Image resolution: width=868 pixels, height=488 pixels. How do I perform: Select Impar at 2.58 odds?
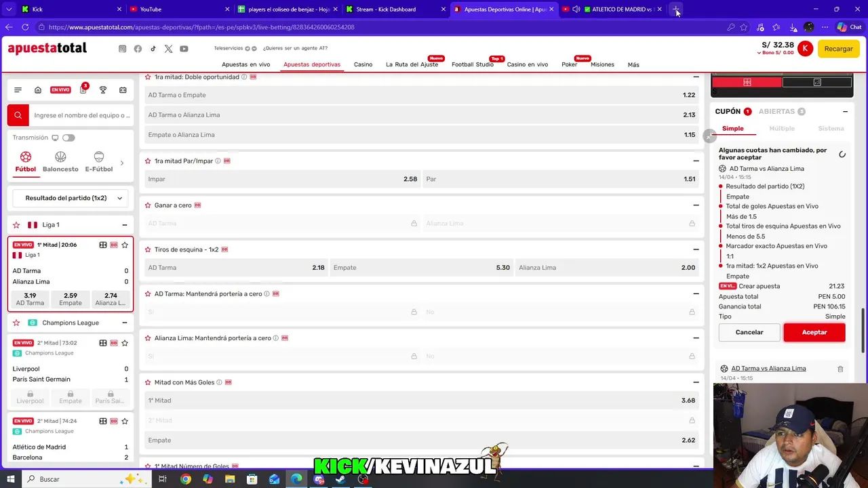(281, 179)
